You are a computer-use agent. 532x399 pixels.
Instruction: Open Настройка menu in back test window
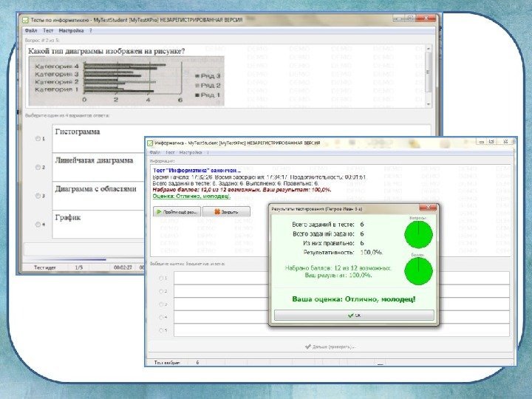point(71,30)
